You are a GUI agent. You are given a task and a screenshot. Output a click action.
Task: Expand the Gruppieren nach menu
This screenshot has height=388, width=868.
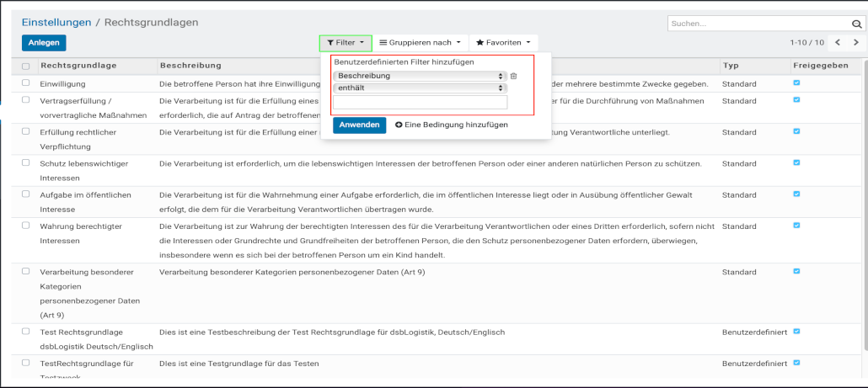tap(421, 42)
